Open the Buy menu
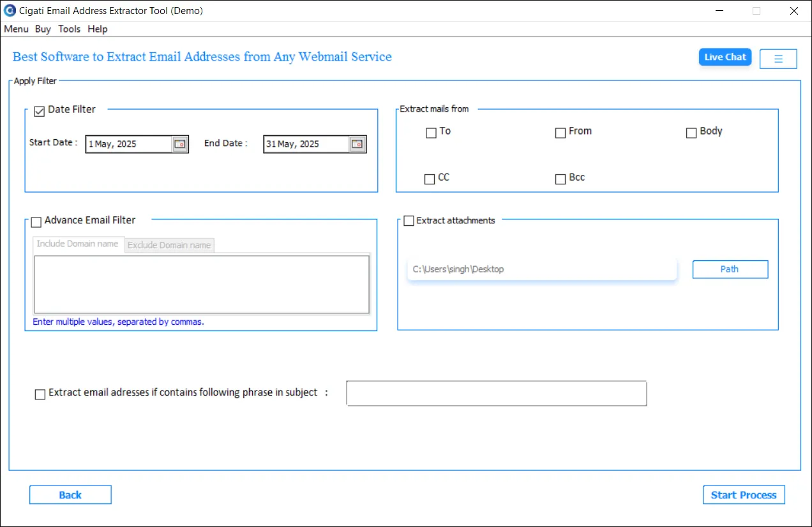The height and width of the screenshot is (527, 812). [43, 29]
